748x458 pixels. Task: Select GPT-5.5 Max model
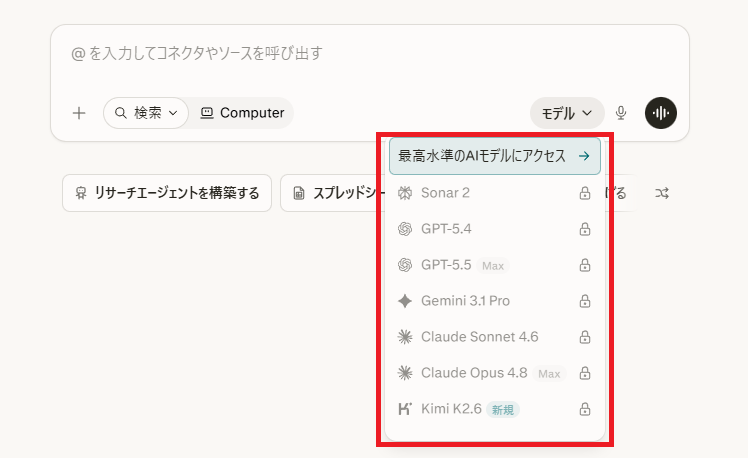pos(495,265)
